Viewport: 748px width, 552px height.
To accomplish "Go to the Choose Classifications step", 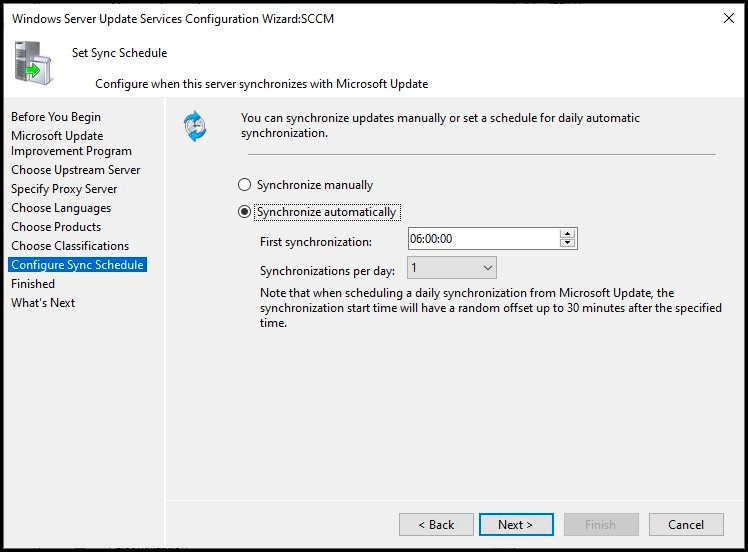I will click(x=70, y=246).
